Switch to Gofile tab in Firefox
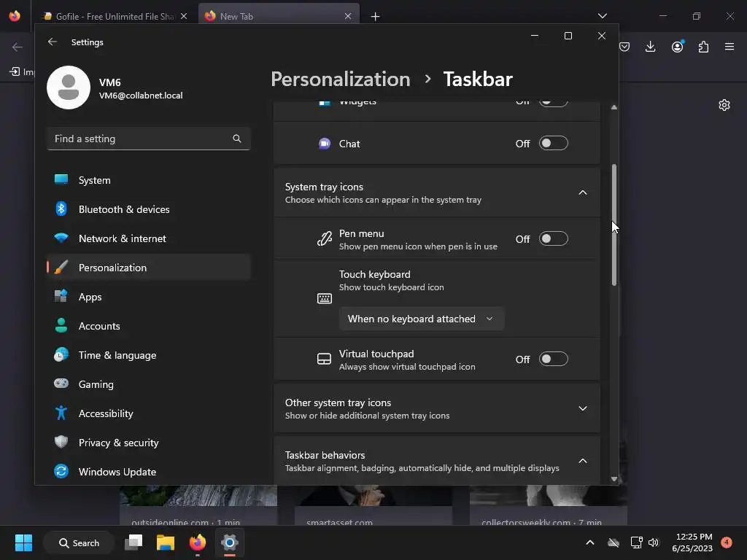The height and width of the screenshot is (560, 747). 115,16
